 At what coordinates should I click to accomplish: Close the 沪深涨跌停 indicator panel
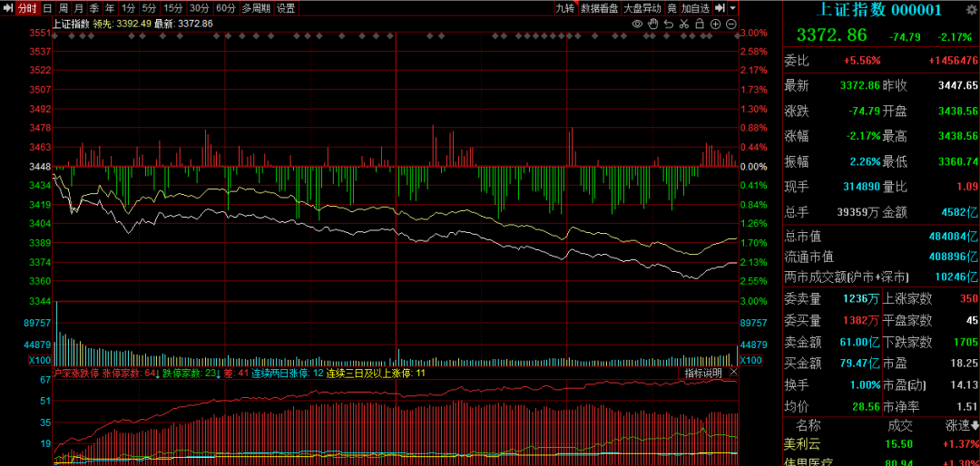[x=734, y=373]
